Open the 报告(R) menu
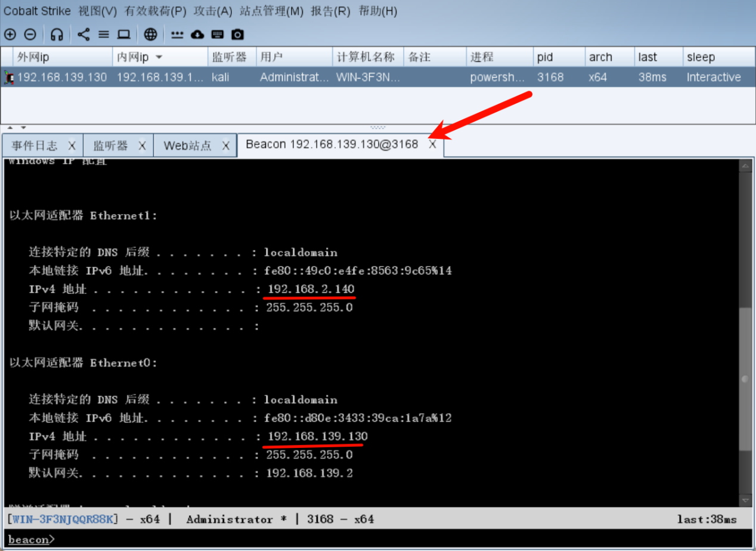The image size is (756, 551). [x=330, y=11]
